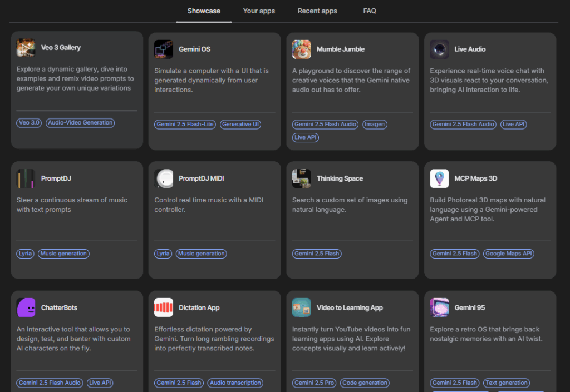Screen dimensions: 570x392
Task: Select the Generative UI tag
Action: [240, 124]
